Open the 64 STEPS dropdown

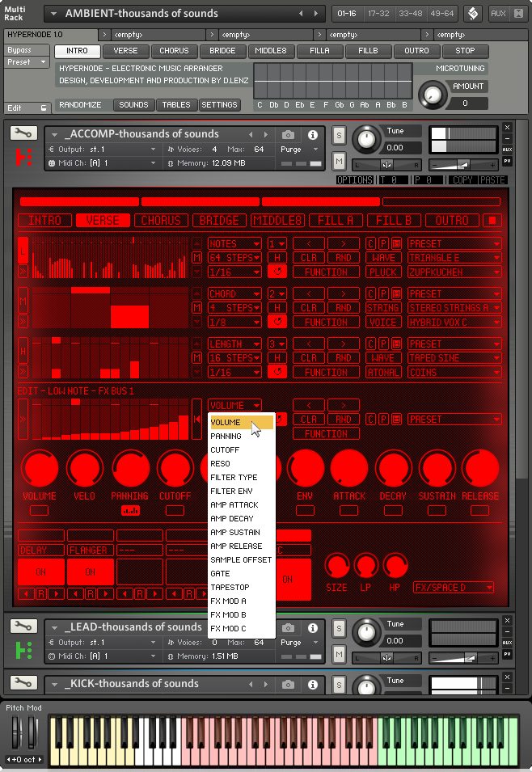click(234, 258)
